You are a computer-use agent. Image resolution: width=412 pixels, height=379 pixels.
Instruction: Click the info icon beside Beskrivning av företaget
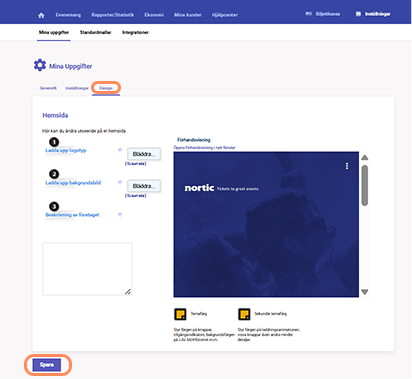click(120, 214)
